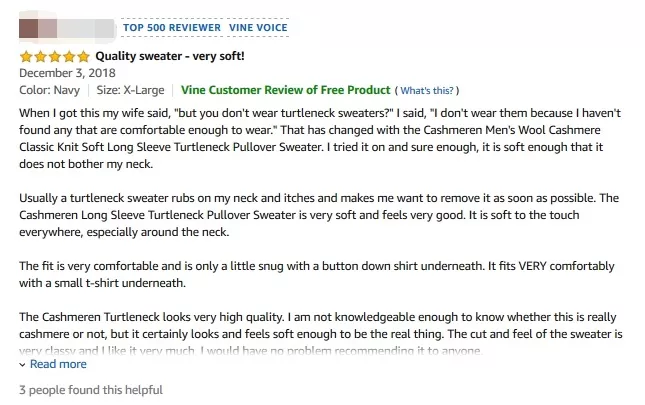This screenshot has height=405, width=645.
Task: Click the December 3, 2018 review date
Action: point(67,73)
